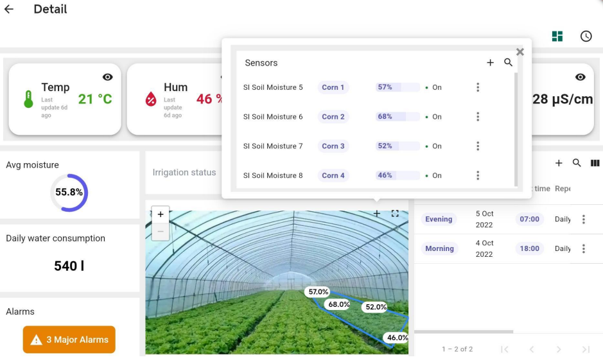Click the search icon in schedule table
603x364 pixels.
click(x=577, y=164)
